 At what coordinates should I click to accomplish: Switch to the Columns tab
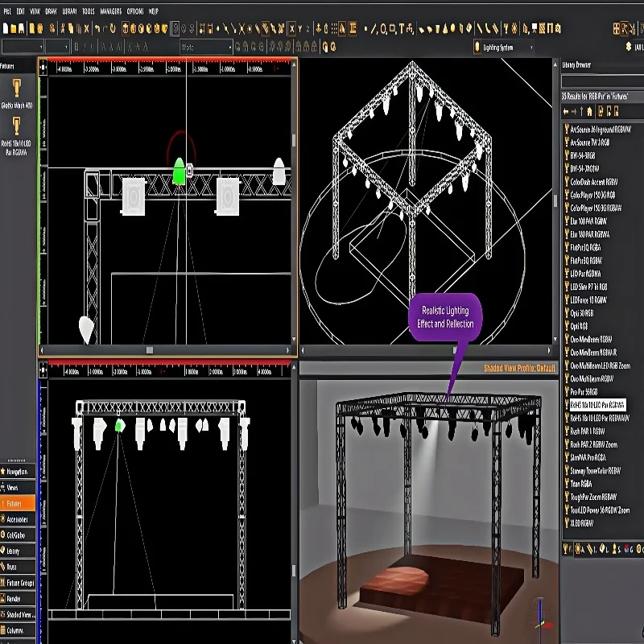(x=18, y=630)
